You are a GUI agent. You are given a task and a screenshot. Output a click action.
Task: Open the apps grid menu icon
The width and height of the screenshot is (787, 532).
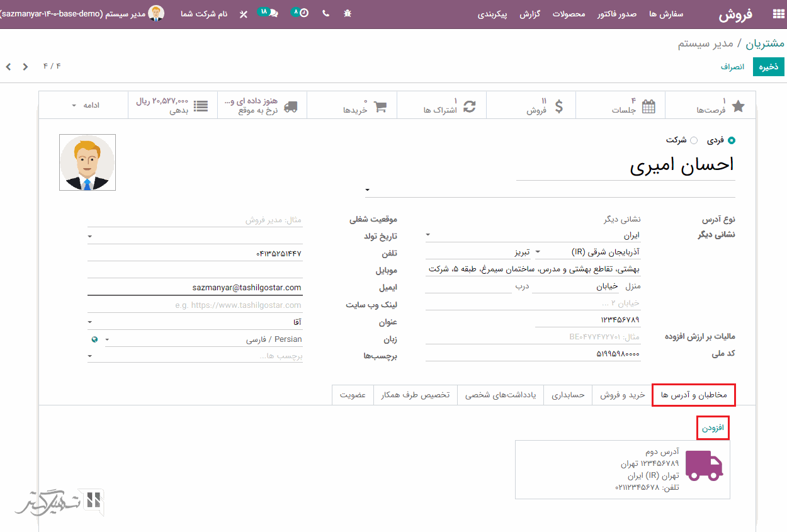coord(774,14)
